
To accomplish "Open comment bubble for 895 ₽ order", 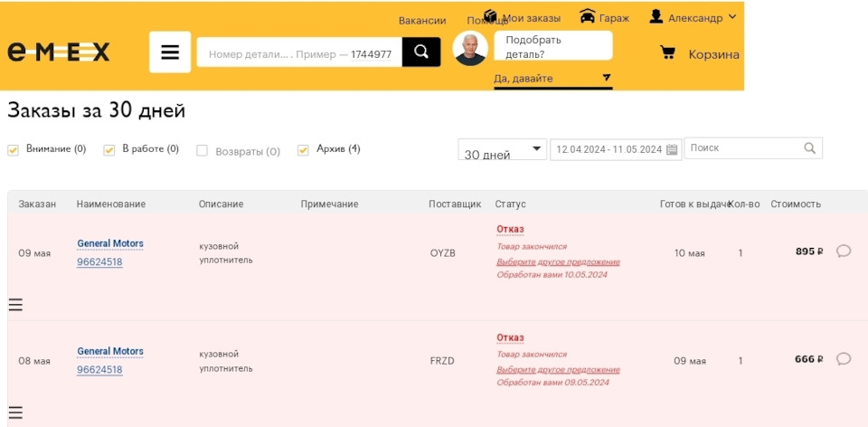I will [x=844, y=251].
